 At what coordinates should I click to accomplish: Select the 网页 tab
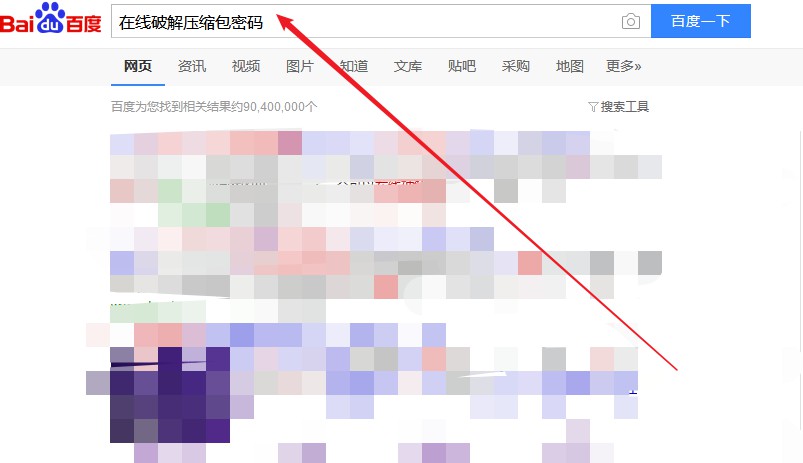click(x=138, y=66)
